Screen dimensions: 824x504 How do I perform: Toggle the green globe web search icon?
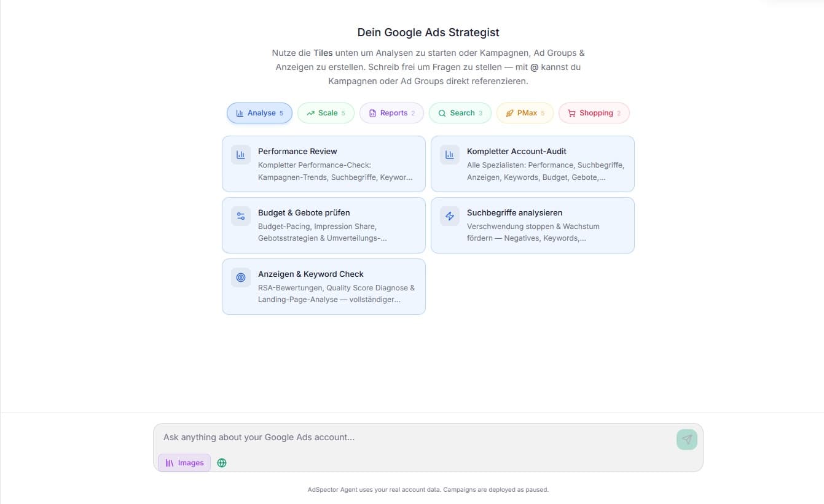point(222,463)
